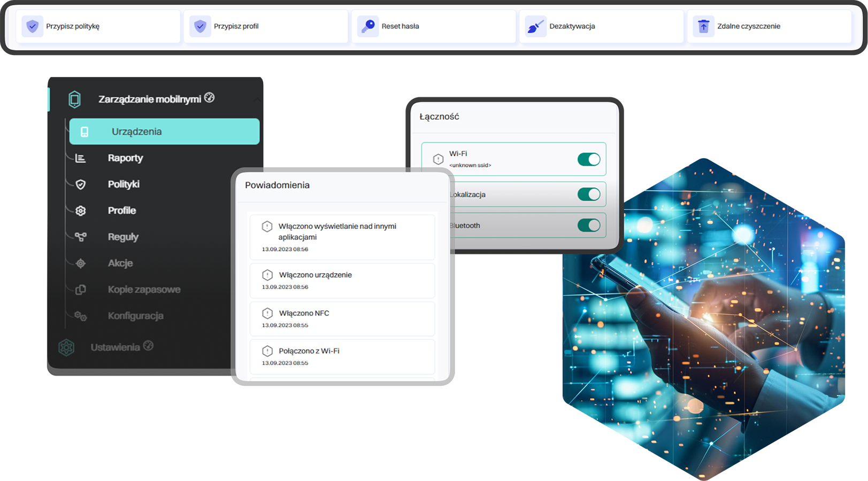Open the Połączono z Wi-Fi notification

coord(342,356)
